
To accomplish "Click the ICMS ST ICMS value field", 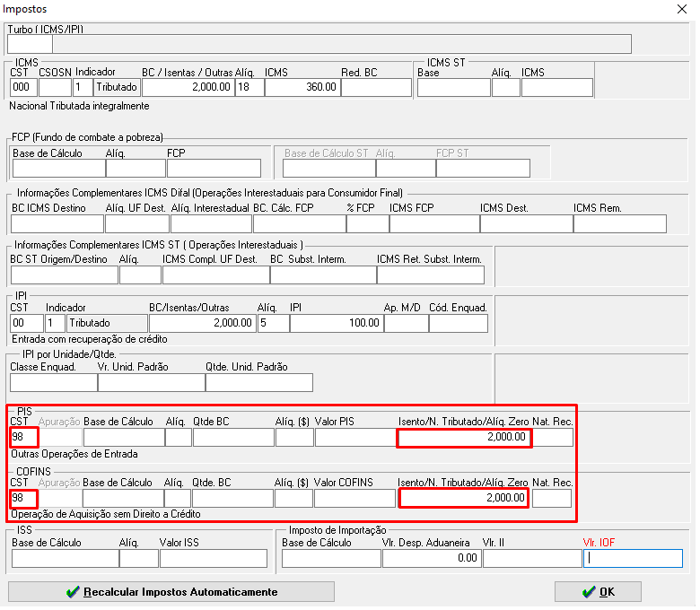I will pyautogui.click(x=557, y=87).
